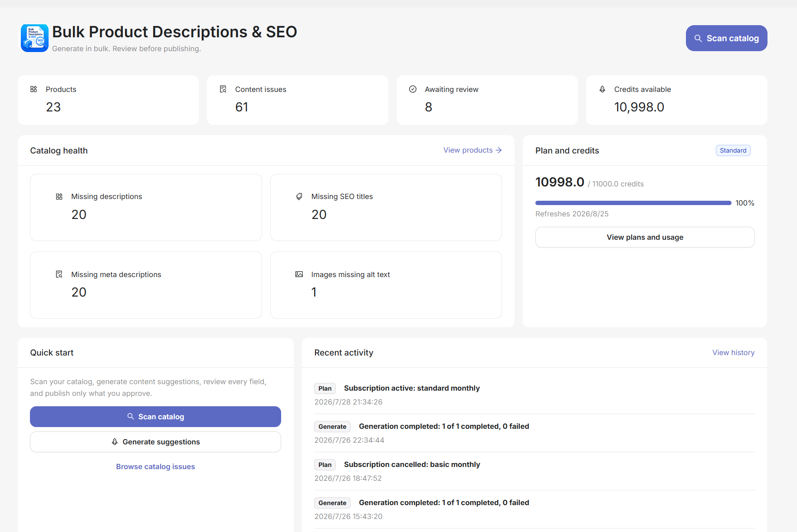The image size is (797, 532).
Task: Click the Generate tag dated 2026/7/26 15:43:20
Action: [x=332, y=503]
